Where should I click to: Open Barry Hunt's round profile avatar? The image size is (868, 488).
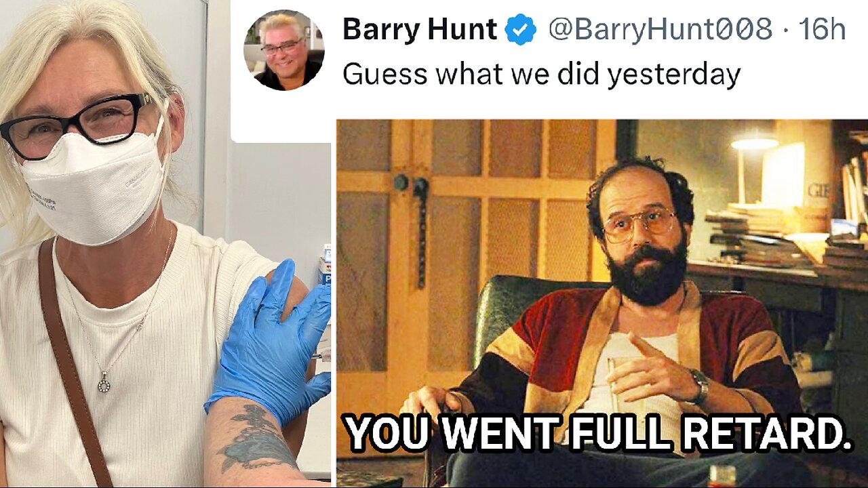(x=283, y=50)
